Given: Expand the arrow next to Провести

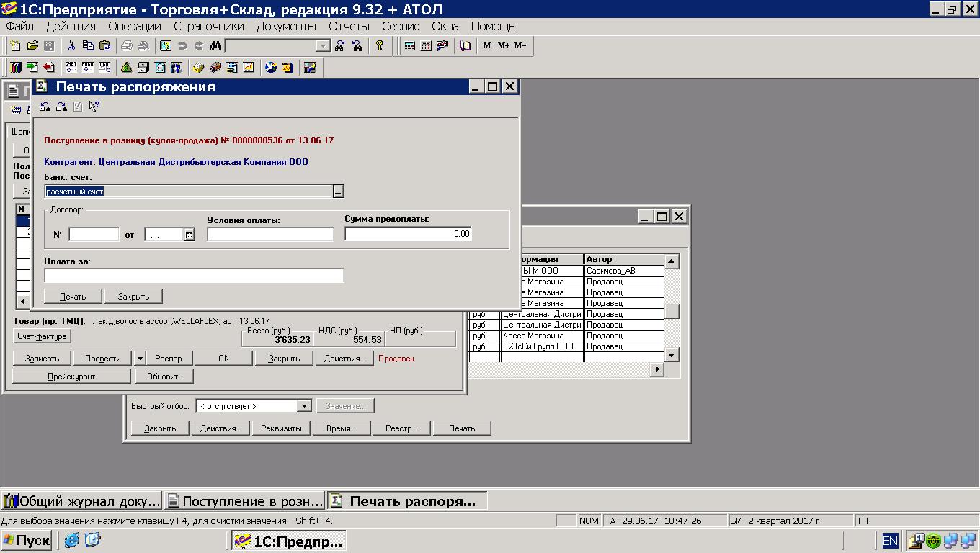Looking at the screenshot, I should pyautogui.click(x=140, y=358).
